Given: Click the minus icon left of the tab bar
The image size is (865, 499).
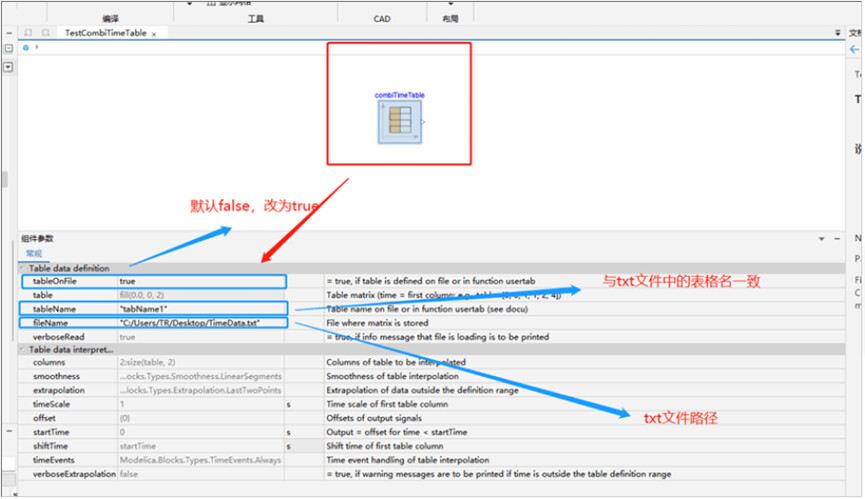Looking at the screenshot, I should [x=9, y=33].
